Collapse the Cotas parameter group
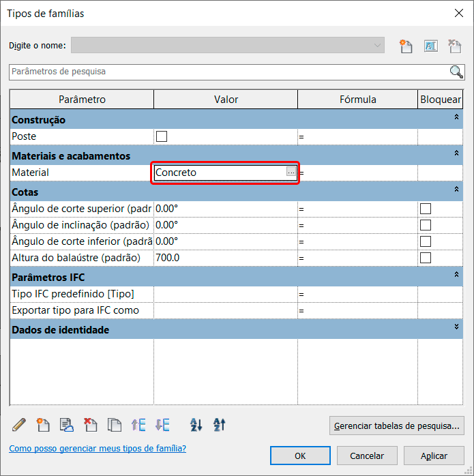Screen dimensions: 474x476 [456, 189]
